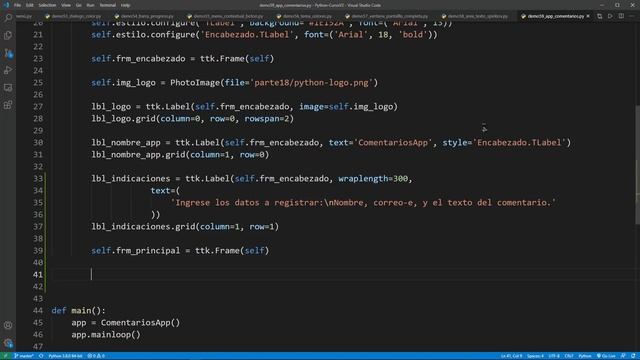The image size is (640, 360).
Task: Click 'lbl_indicaciones' on line 33
Action: pyautogui.click(x=131, y=178)
